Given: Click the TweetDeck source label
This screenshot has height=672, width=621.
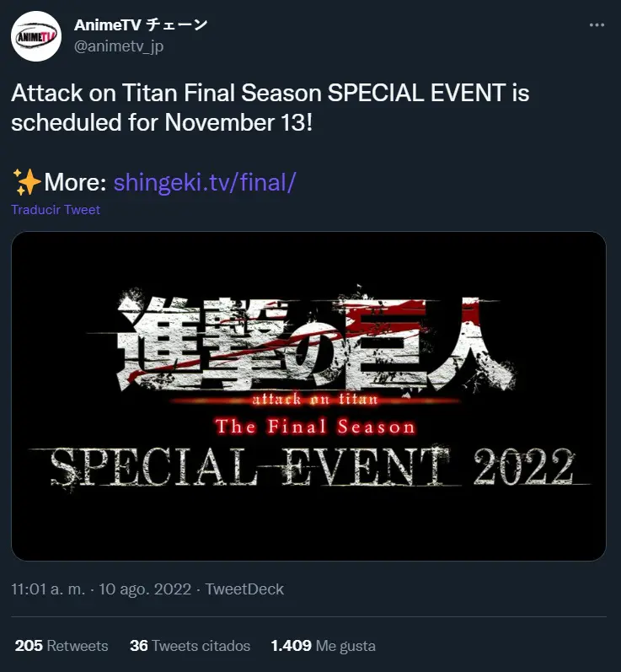Looking at the screenshot, I should click(244, 589).
